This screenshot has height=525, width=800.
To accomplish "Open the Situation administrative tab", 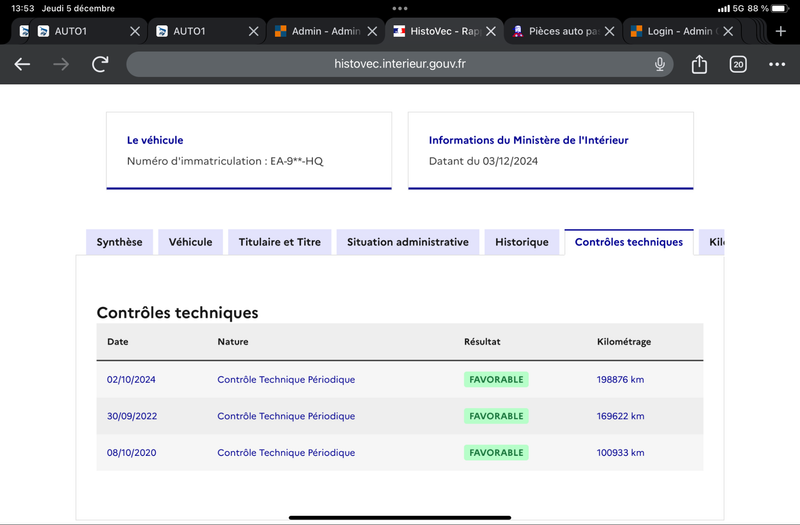I will pos(408,242).
